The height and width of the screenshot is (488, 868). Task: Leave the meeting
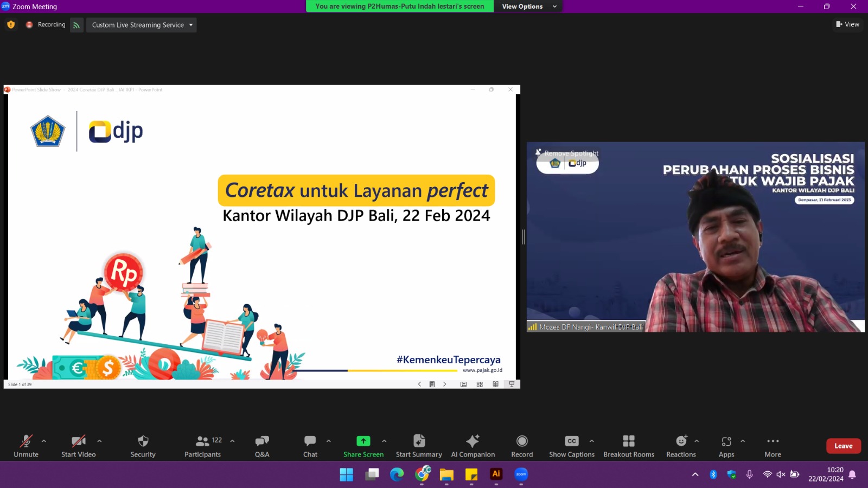click(843, 446)
